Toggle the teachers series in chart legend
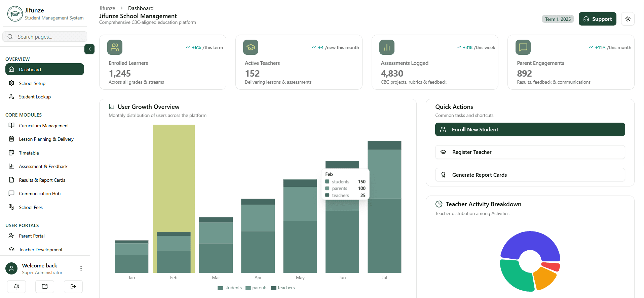 [x=283, y=288]
